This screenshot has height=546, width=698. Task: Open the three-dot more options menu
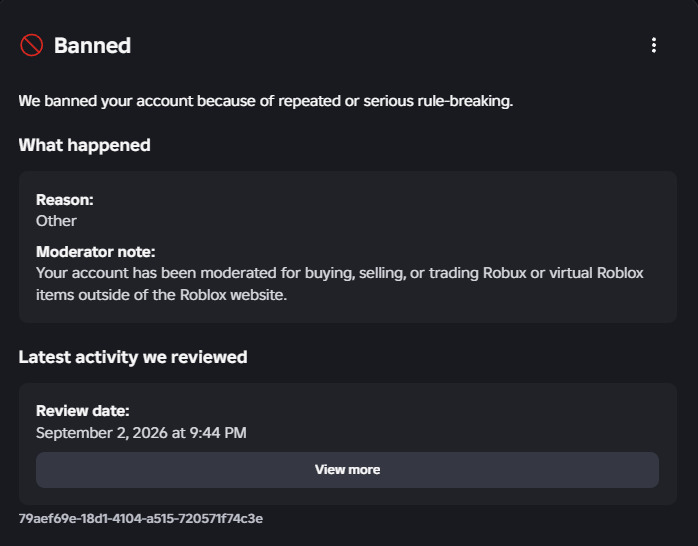(x=653, y=45)
